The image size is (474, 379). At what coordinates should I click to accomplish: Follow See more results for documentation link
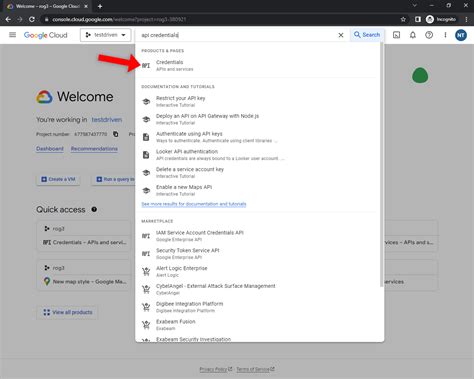click(x=194, y=204)
